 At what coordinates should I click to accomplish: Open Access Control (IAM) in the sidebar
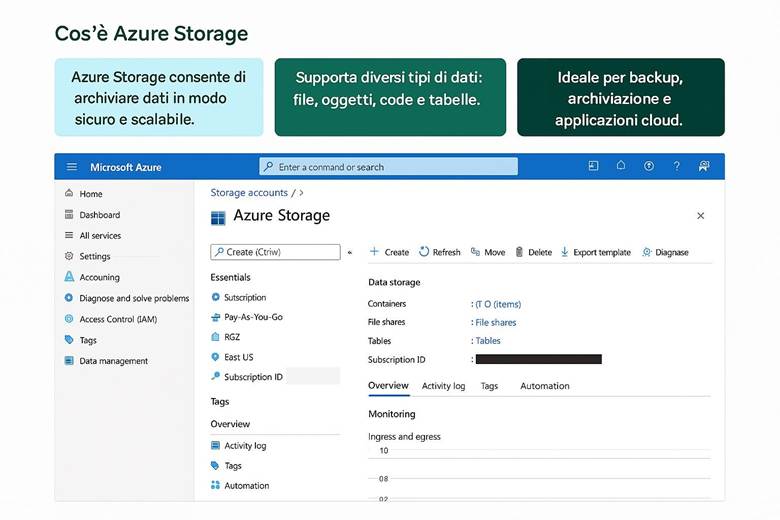pos(117,320)
